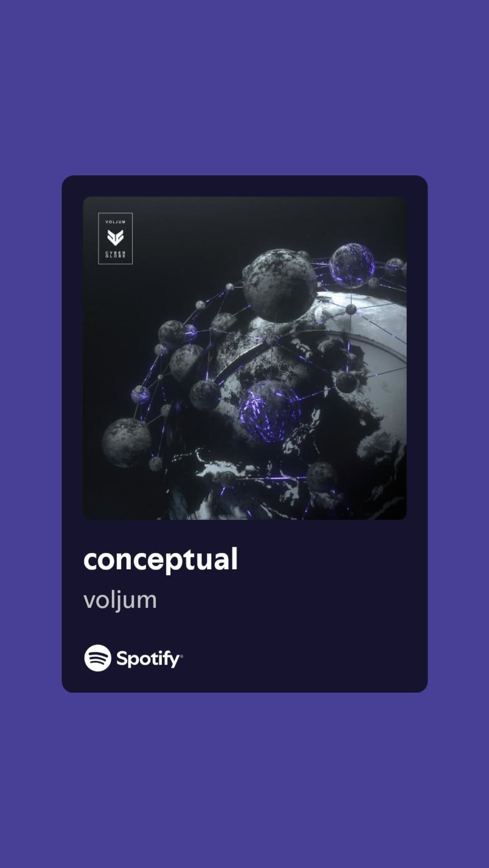This screenshot has height=868, width=489.
Task: Click the large gray sphere atop the artwork
Action: 280,285
